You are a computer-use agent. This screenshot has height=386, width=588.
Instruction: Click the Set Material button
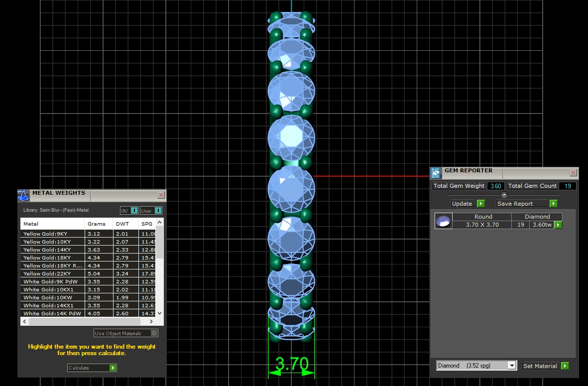point(546,366)
